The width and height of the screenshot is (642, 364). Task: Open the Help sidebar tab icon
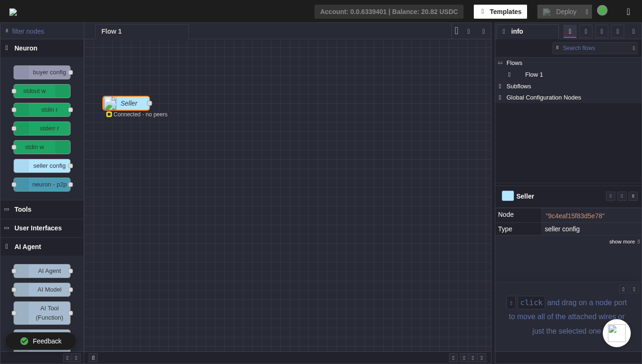[586, 31]
